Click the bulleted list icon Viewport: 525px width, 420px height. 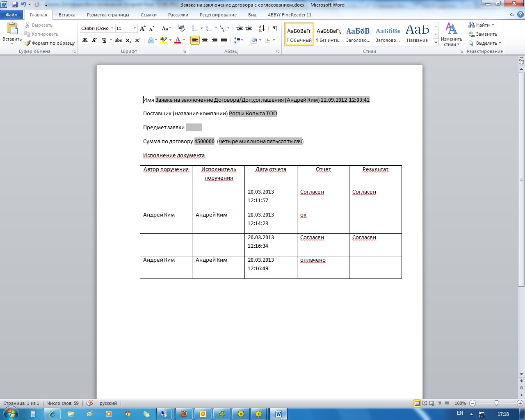(x=195, y=28)
